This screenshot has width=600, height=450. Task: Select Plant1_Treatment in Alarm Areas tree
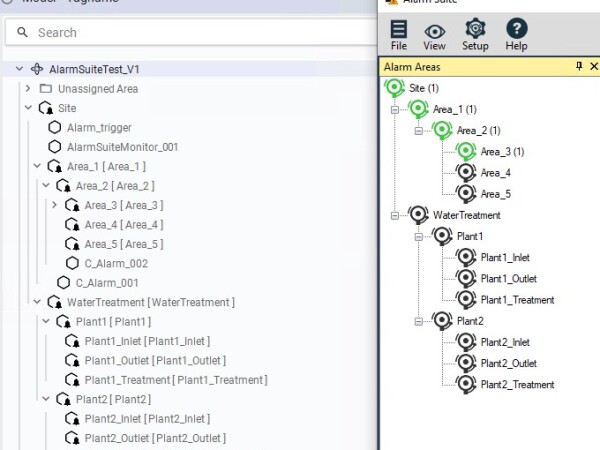(x=517, y=300)
